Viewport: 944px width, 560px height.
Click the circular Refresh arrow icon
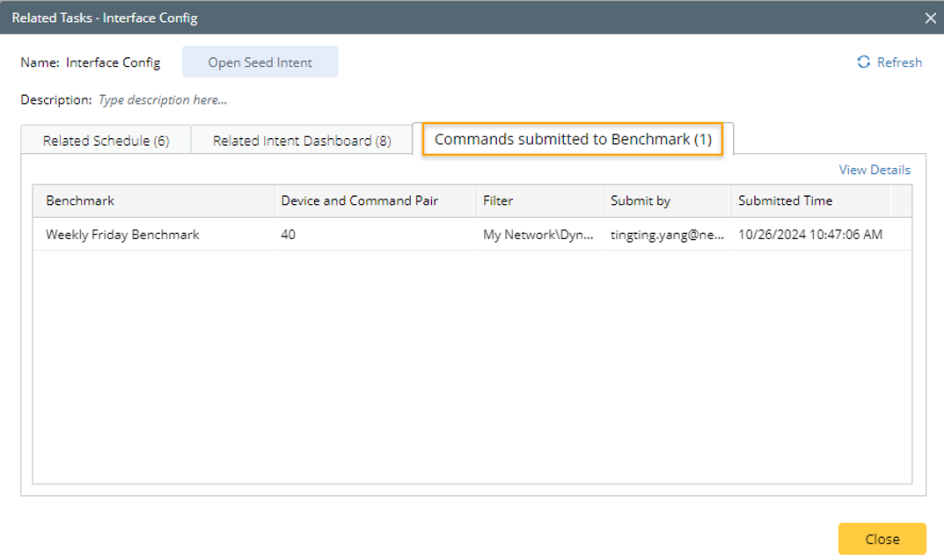[864, 62]
